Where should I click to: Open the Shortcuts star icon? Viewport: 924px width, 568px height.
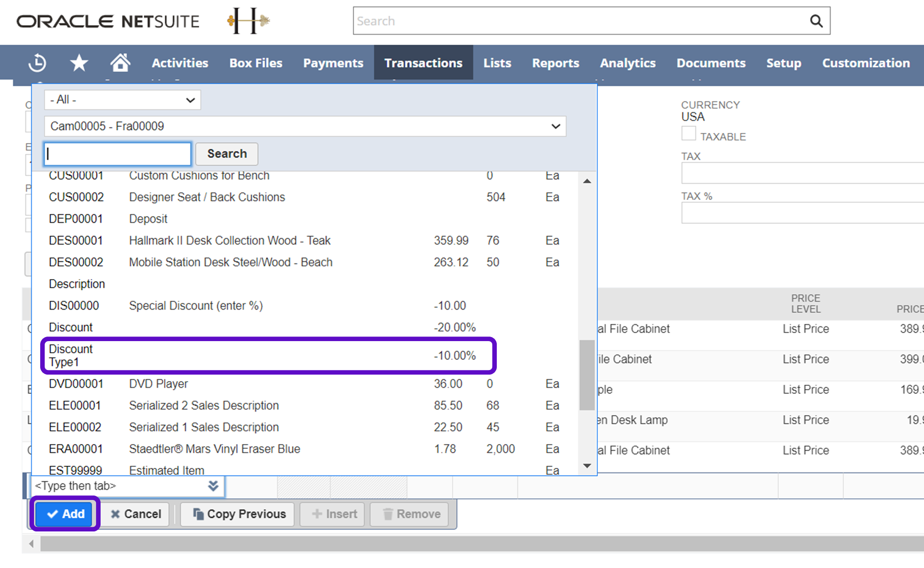coord(79,63)
